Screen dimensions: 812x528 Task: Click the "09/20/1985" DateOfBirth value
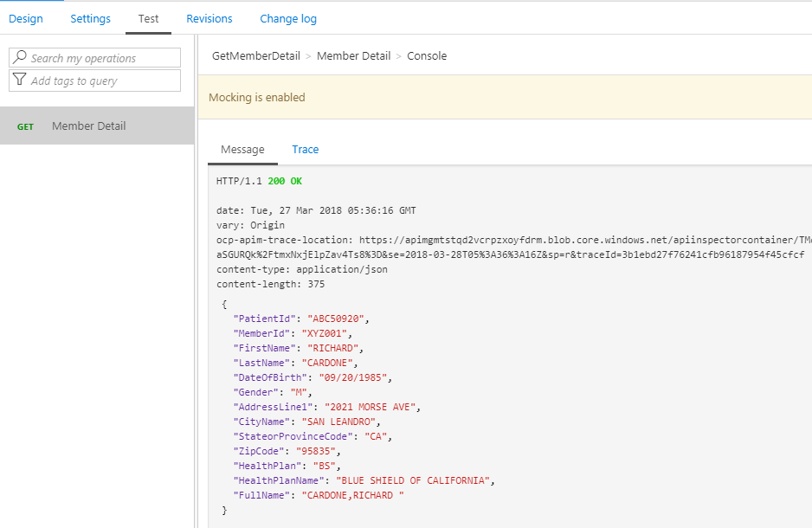(352, 377)
